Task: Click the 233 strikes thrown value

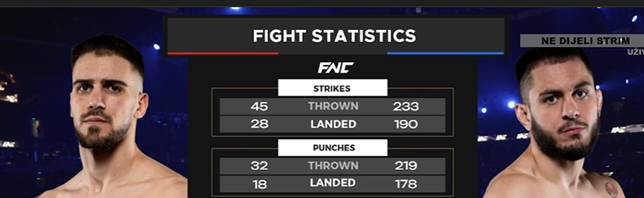Action: pyautogui.click(x=406, y=106)
